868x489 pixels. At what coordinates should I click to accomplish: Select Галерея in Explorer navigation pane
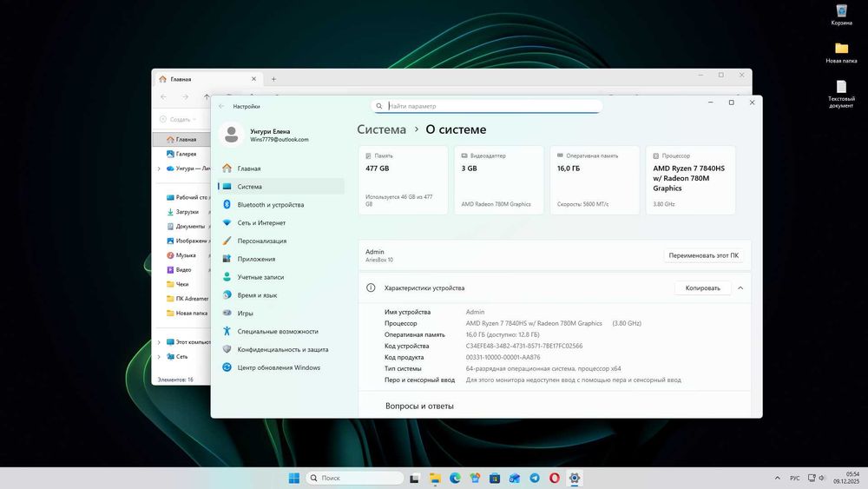tap(182, 154)
